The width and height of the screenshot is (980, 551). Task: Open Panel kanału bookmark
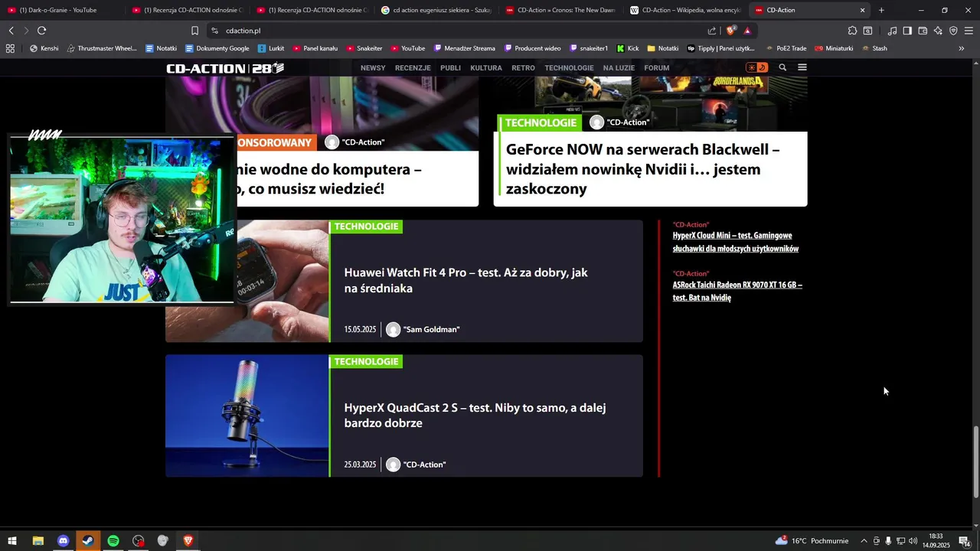coord(315,48)
